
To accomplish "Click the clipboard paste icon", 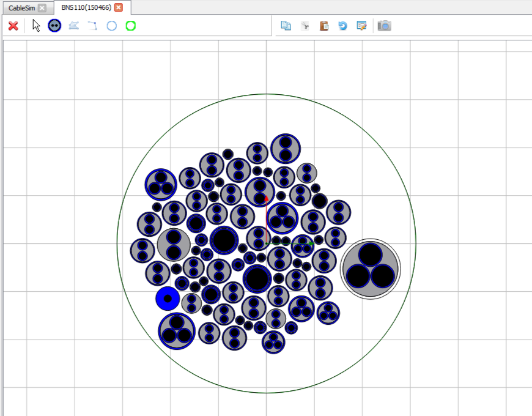I will pos(324,26).
